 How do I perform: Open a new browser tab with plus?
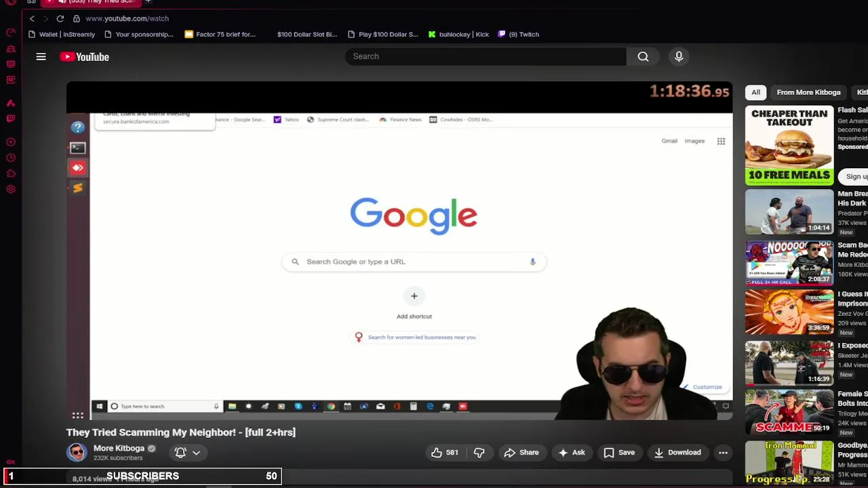[148, 2]
